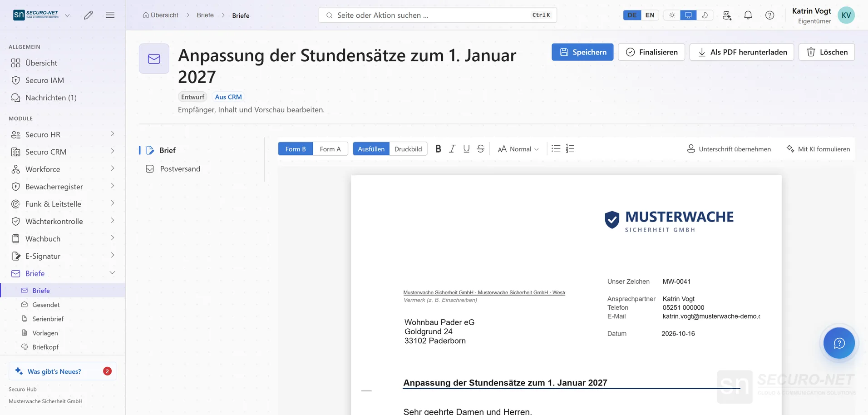Open the notifications bell
The height and width of the screenshot is (415, 868).
click(748, 15)
